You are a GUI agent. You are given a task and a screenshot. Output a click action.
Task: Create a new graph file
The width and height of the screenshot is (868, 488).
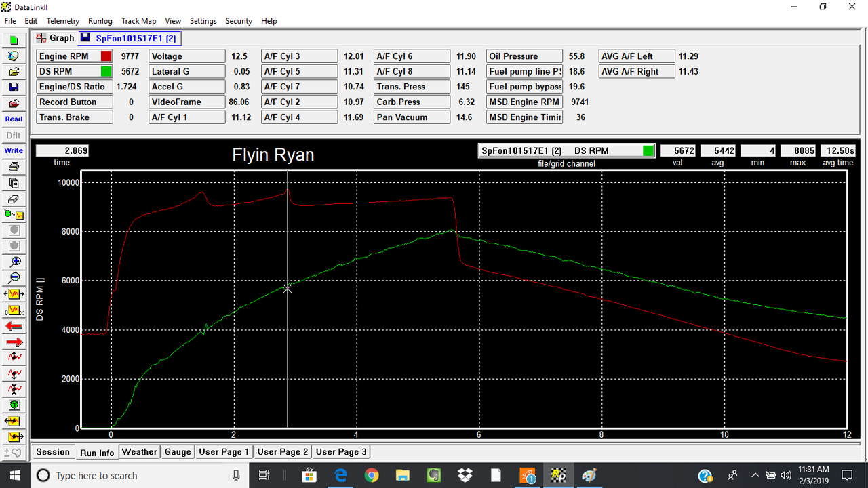[x=14, y=40]
